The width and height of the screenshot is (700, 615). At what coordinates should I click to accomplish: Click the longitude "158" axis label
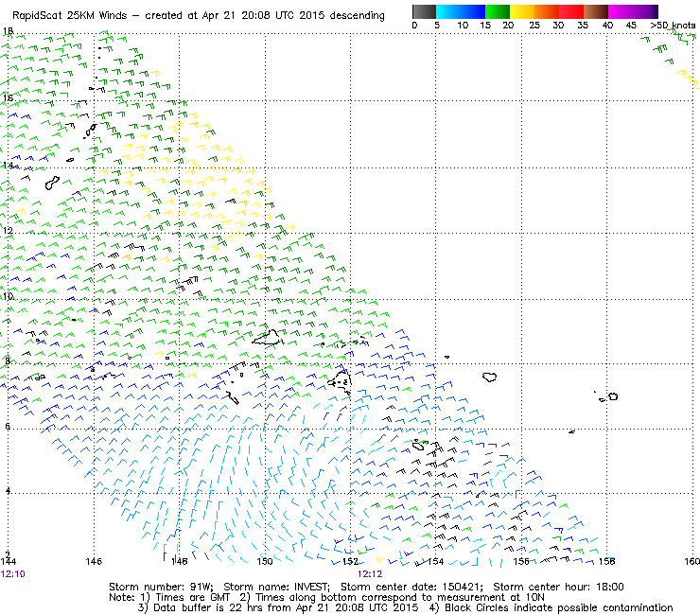(x=606, y=561)
